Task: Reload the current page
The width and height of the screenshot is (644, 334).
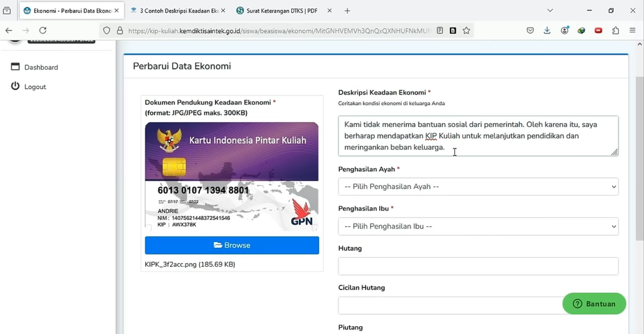Action: click(43, 30)
